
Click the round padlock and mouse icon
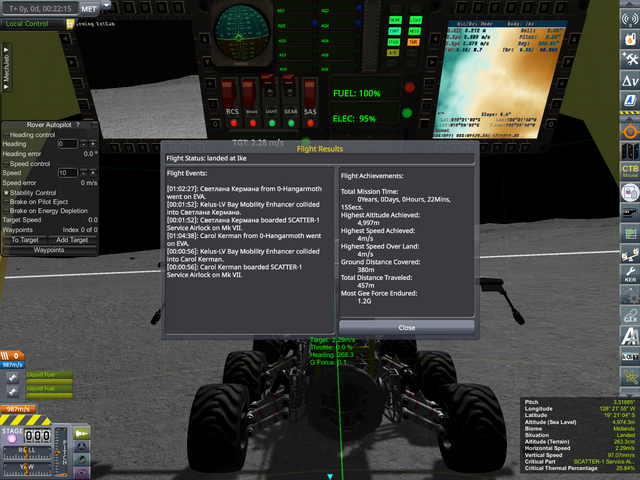click(630, 192)
